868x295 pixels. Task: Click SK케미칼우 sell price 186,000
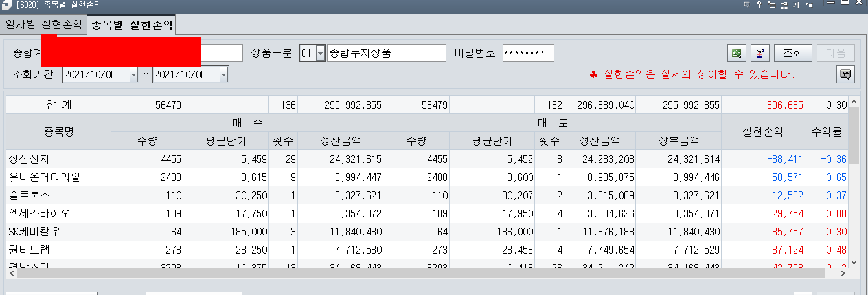pos(514,231)
